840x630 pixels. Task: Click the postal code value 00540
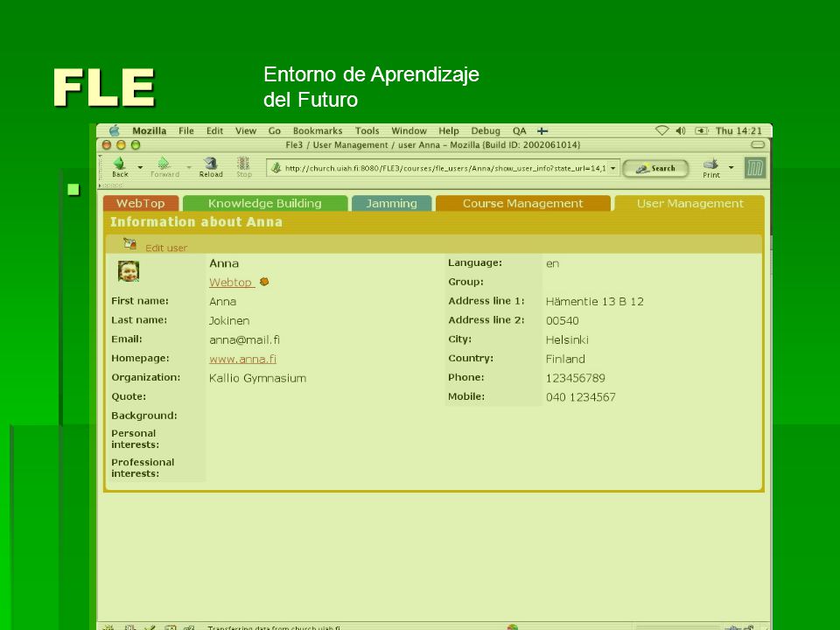(x=562, y=321)
